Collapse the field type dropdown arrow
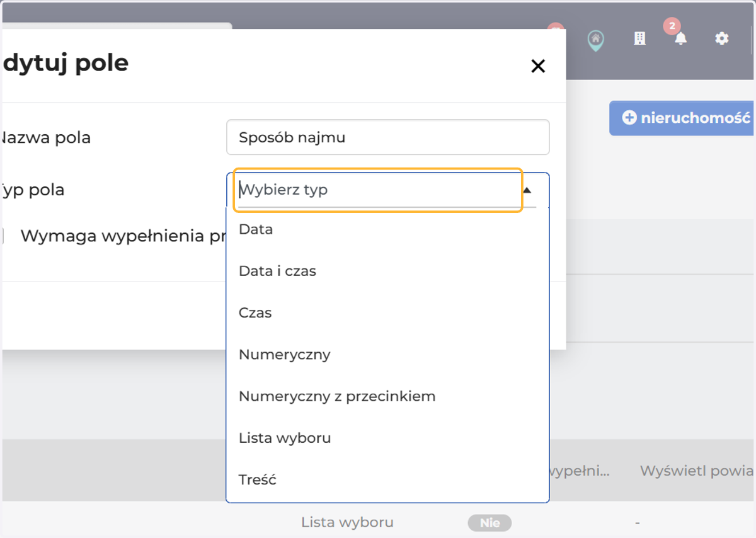This screenshot has width=756, height=538. coord(527,190)
